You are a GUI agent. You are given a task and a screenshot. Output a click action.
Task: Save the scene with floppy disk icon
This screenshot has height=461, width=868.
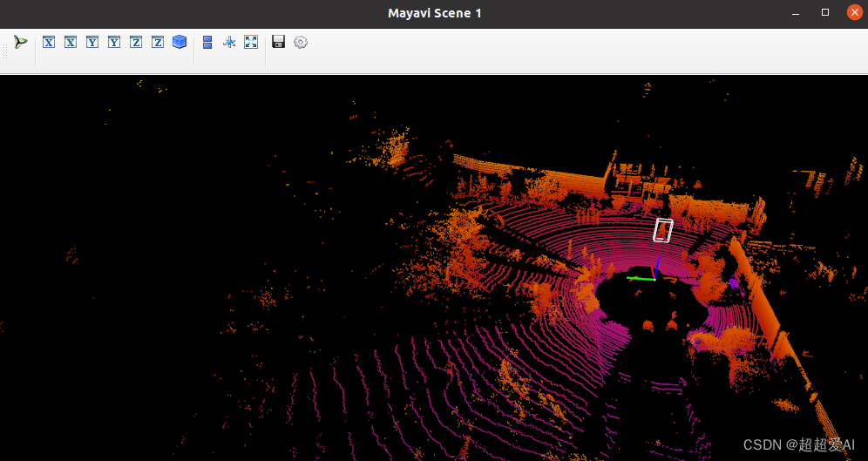pyautogui.click(x=279, y=42)
